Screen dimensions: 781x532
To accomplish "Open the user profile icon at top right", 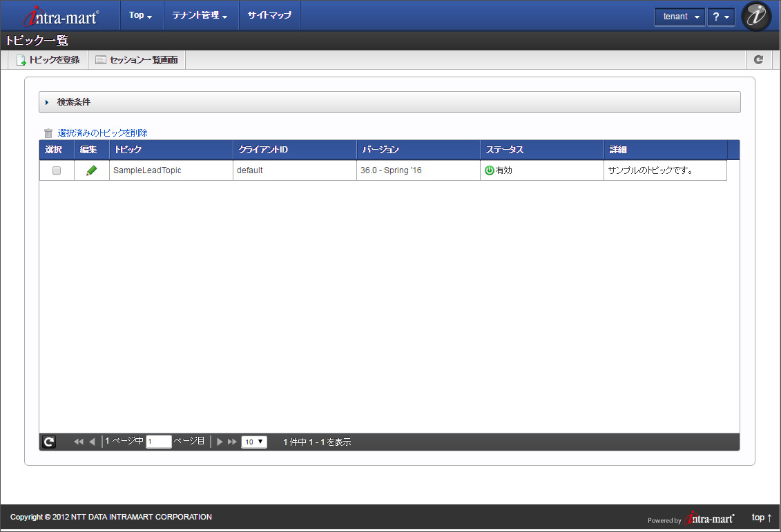I will 756,16.
